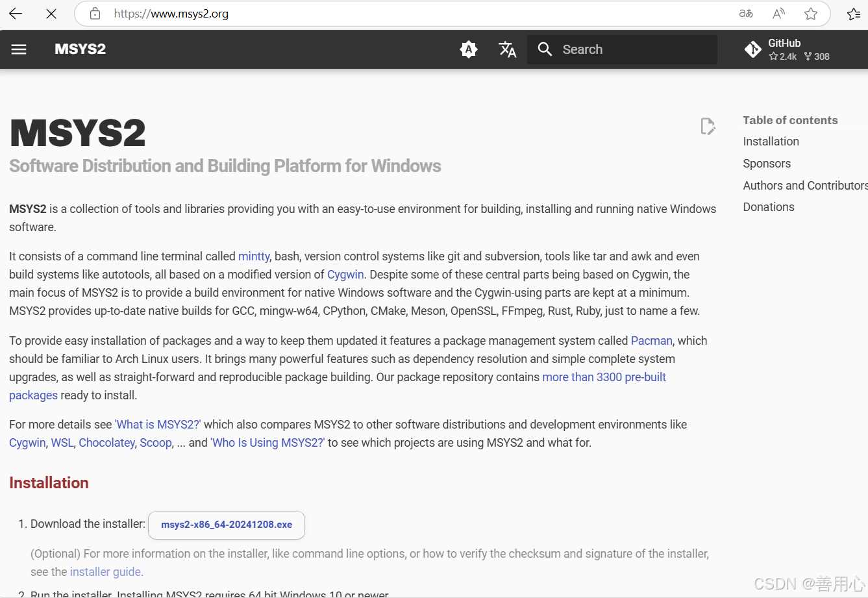This screenshot has width=868, height=598.
Task: Open the favorites list icon
Action: pos(854,14)
